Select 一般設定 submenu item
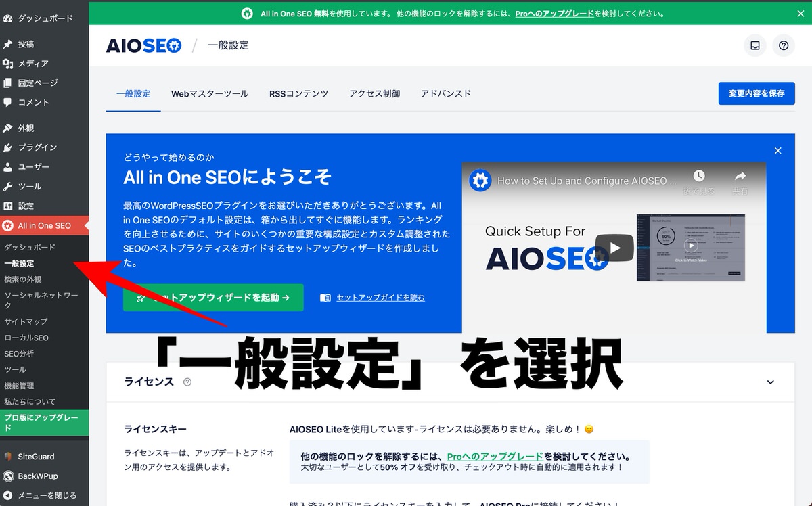Viewport: 812px width, 506px height. [x=19, y=264]
